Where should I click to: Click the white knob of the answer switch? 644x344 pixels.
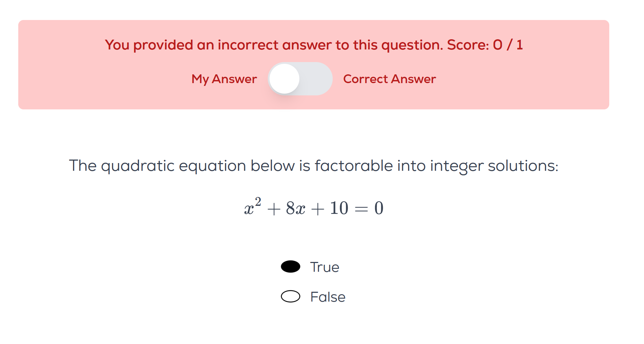pos(285,79)
